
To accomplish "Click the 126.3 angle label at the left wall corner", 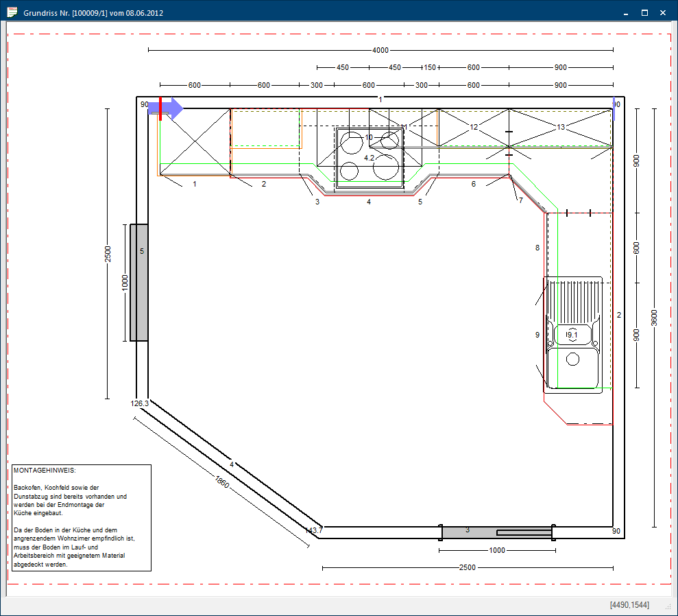I will point(140,403).
